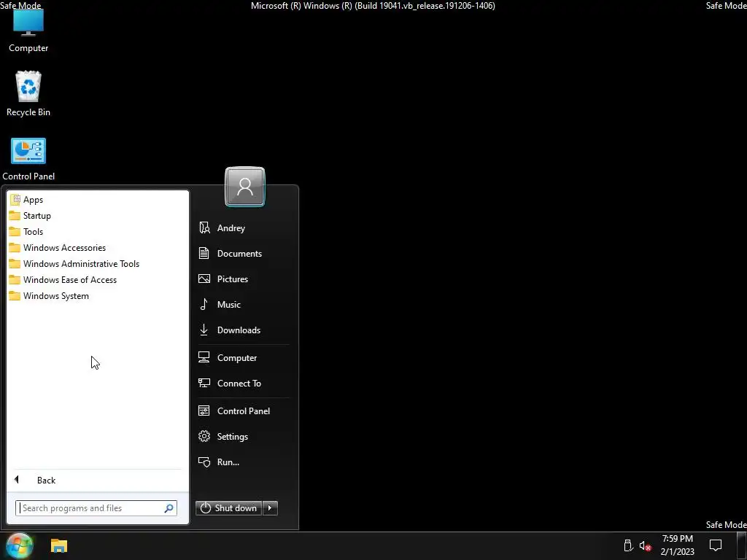Image resolution: width=747 pixels, height=560 pixels.
Task: Expand Windows Accessories folder
Action: click(x=98, y=248)
